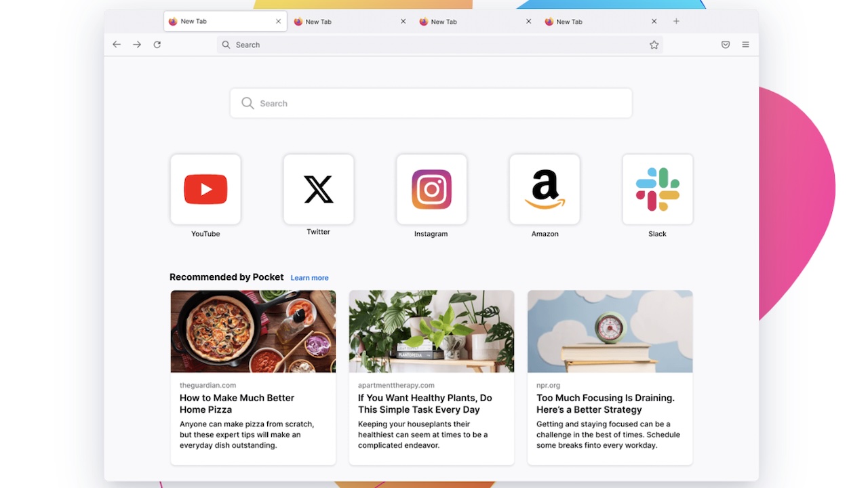868x488 pixels.
Task: Switch to the fourth New Tab tab
Action: [x=601, y=22]
